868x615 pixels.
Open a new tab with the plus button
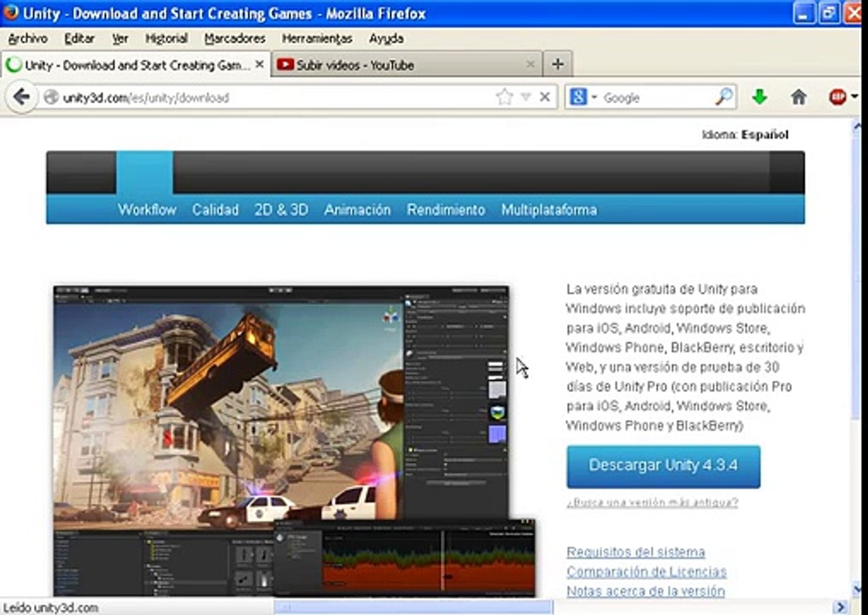click(558, 64)
